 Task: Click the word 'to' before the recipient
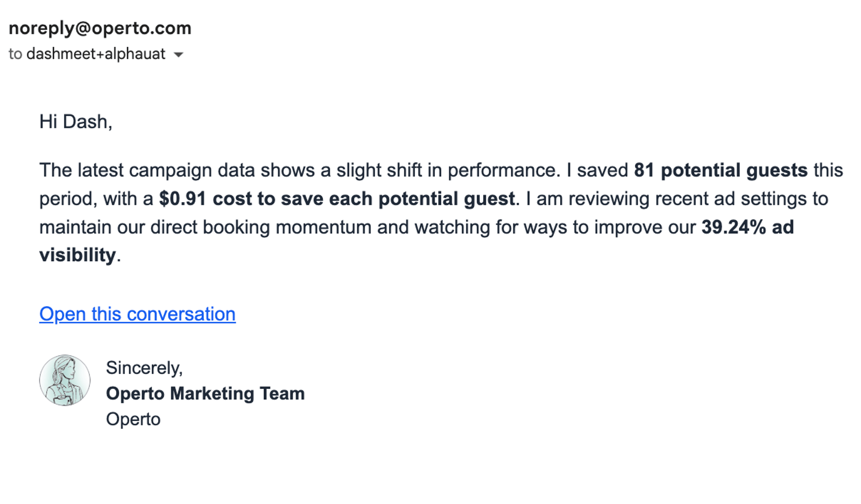pos(15,54)
